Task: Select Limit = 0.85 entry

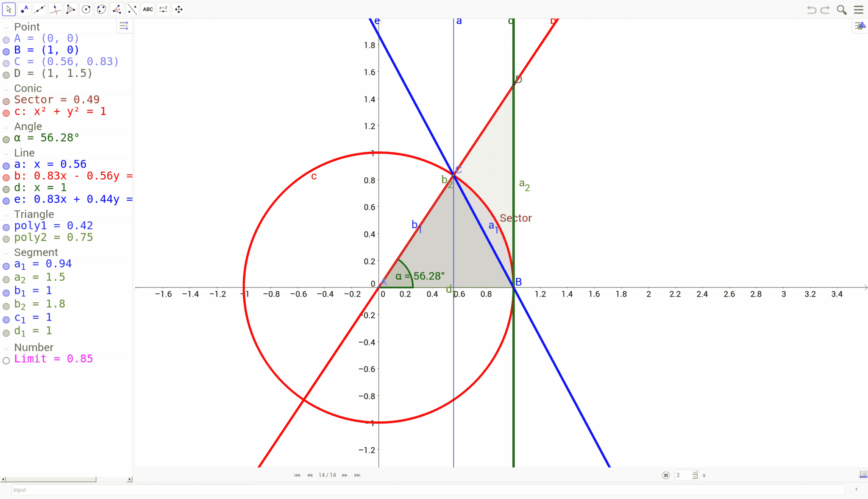Action: click(53, 359)
